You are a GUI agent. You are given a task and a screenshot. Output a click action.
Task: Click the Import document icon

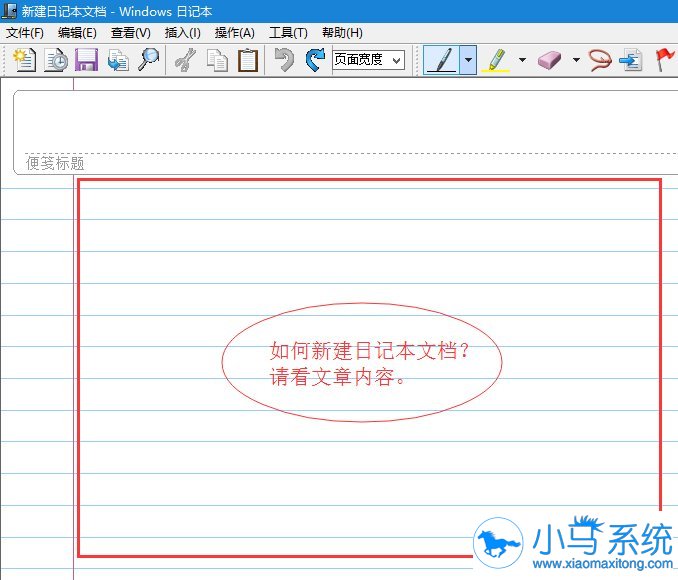pyautogui.click(x=118, y=60)
